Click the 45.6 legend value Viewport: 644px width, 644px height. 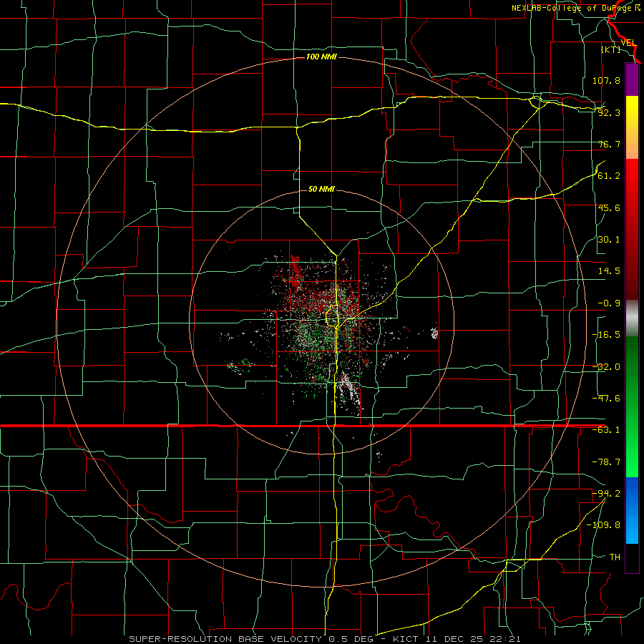click(609, 208)
